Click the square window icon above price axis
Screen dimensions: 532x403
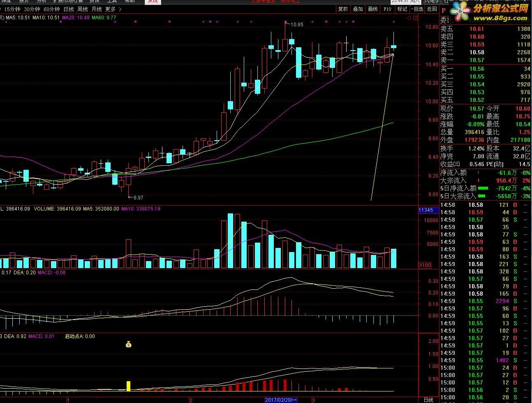pyautogui.click(x=416, y=19)
